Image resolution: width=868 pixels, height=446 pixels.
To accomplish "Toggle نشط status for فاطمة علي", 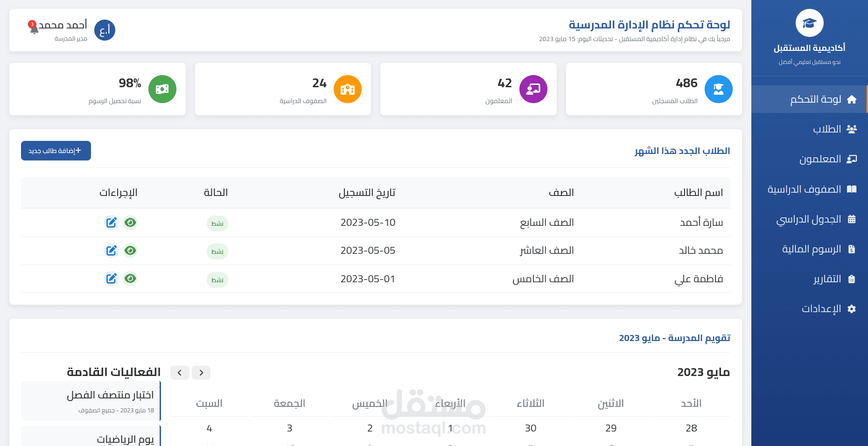I will coord(217,279).
